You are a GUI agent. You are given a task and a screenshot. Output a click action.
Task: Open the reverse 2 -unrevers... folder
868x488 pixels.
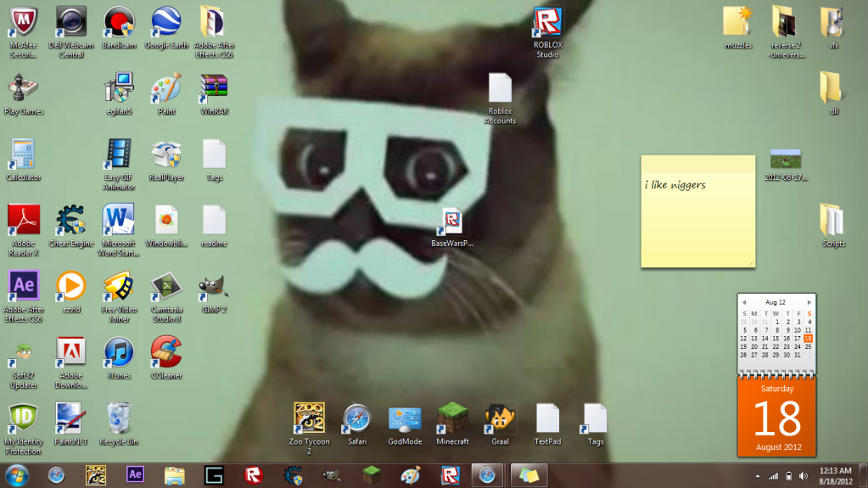click(x=786, y=32)
